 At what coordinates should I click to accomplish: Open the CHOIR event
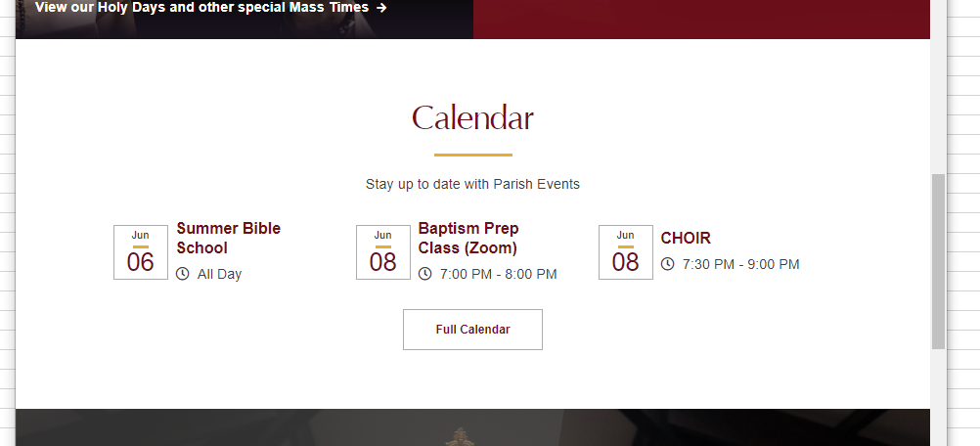[x=686, y=238]
